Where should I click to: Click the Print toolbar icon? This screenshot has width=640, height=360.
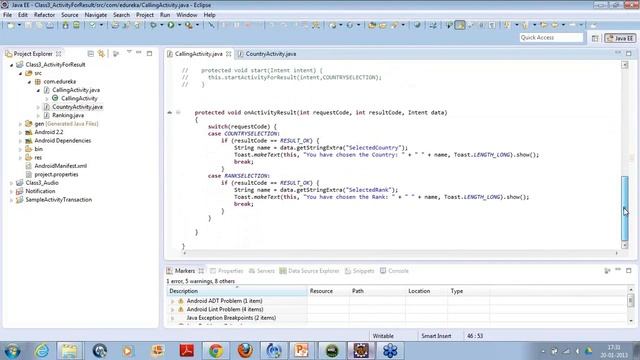pyautogui.click(x=50, y=25)
